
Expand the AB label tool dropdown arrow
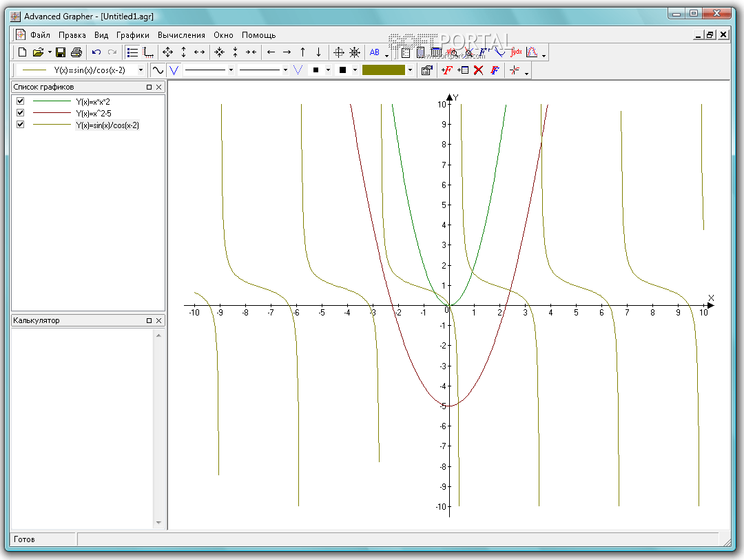click(x=386, y=55)
